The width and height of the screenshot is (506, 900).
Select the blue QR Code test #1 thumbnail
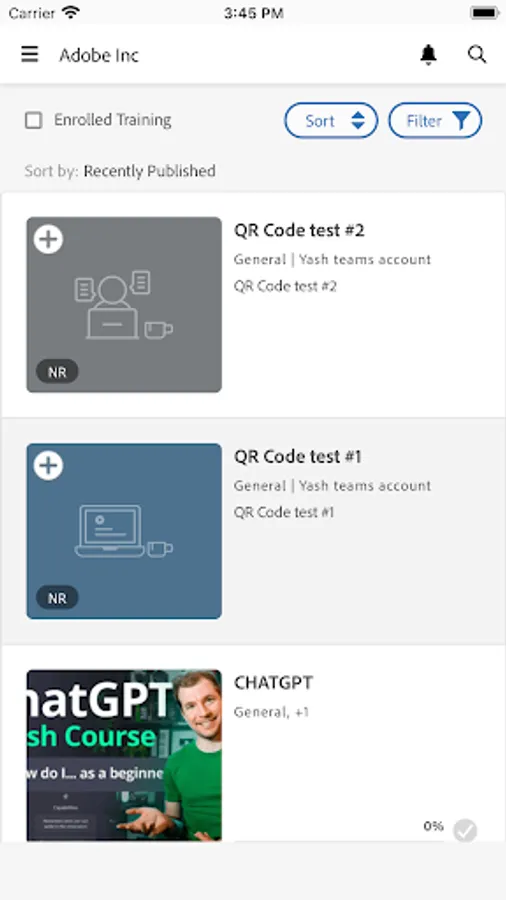tap(124, 531)
